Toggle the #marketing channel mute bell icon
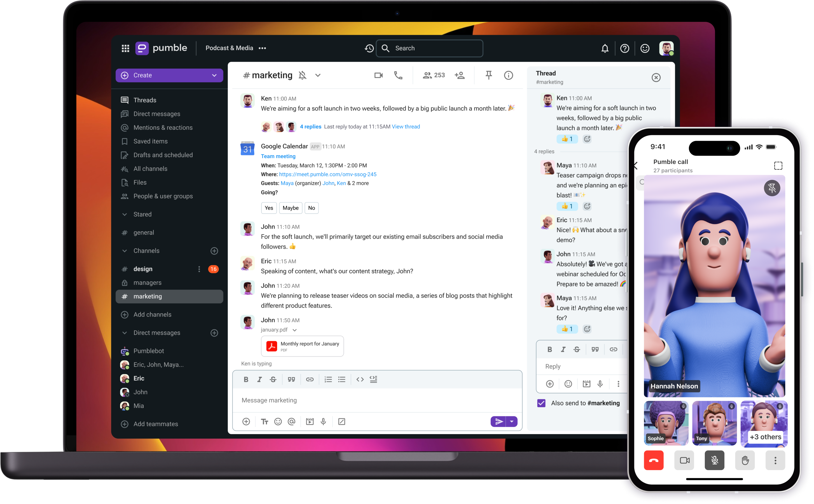The width and height of the screenshot is (814, 504). [x=303, y=75]
